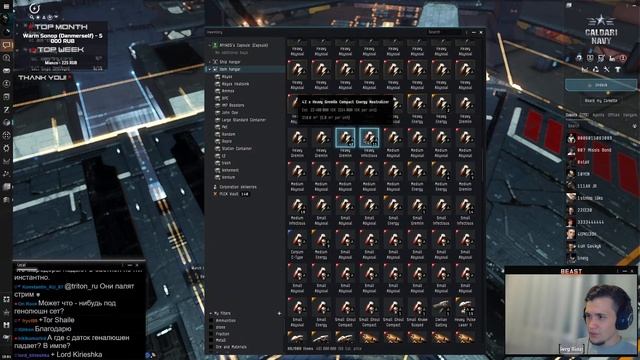Select the Corpum C-Type item
Screen dimensions: 640x360
point(297,244)
